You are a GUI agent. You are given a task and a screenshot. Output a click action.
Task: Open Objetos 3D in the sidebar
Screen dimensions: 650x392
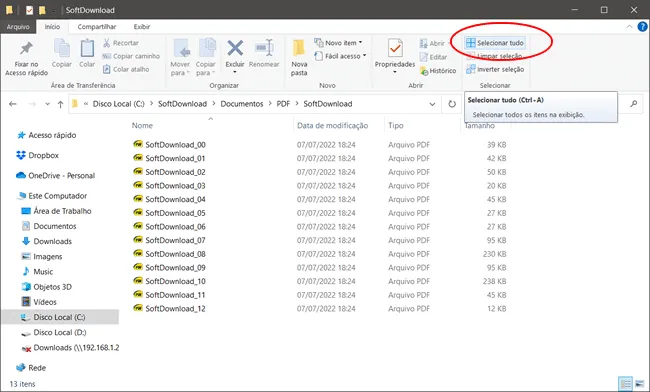point(47,287)
